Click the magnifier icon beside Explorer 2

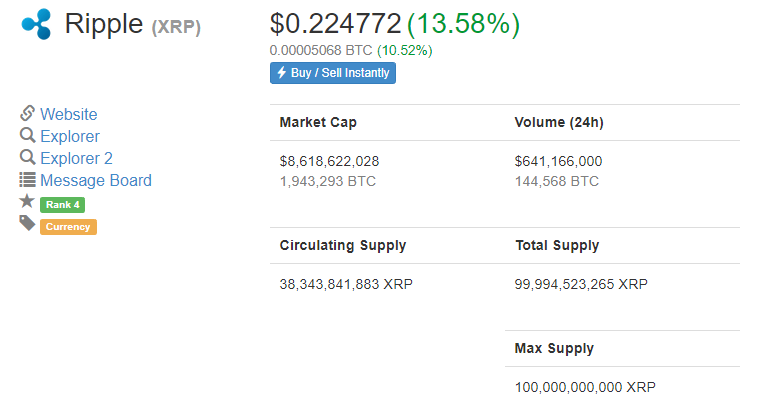[x=28, y=158]
